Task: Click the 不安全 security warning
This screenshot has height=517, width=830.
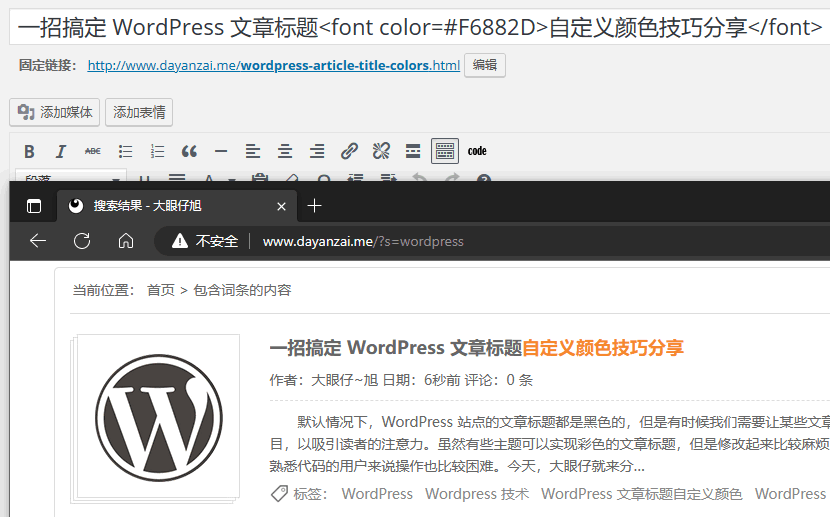Action: click(205, 241)
